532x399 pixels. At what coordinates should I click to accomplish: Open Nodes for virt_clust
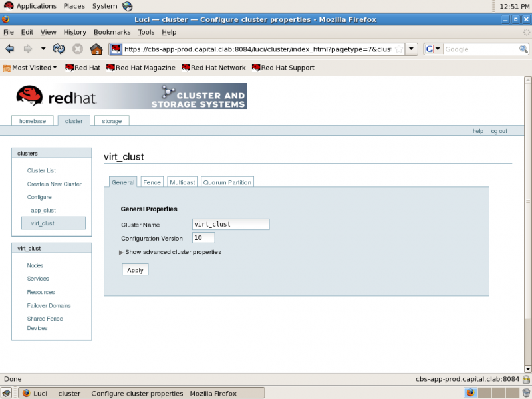coord(35,265)
